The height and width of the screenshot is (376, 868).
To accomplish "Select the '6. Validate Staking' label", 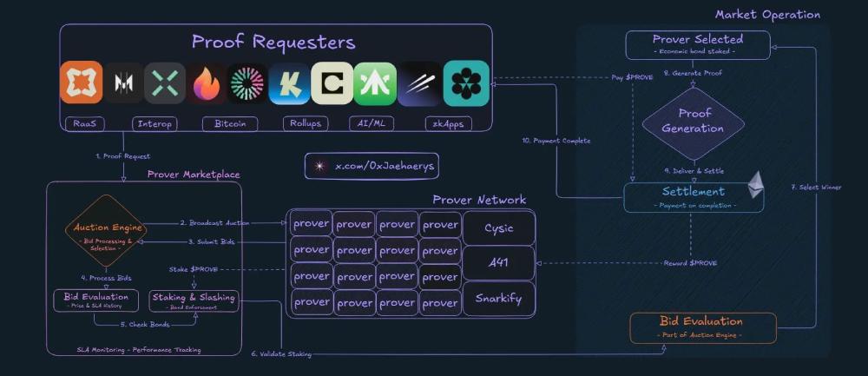I will 281,353.
